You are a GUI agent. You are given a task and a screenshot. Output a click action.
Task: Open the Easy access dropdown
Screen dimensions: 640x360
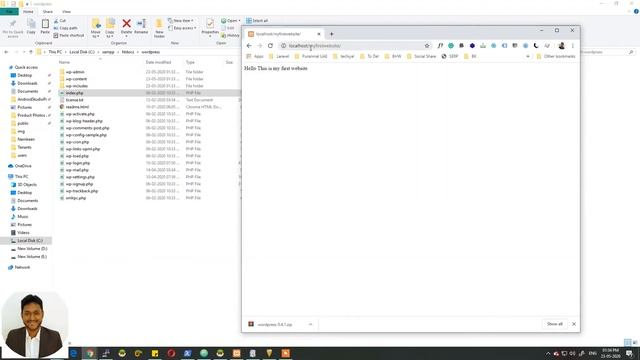(x=182, y=28)
